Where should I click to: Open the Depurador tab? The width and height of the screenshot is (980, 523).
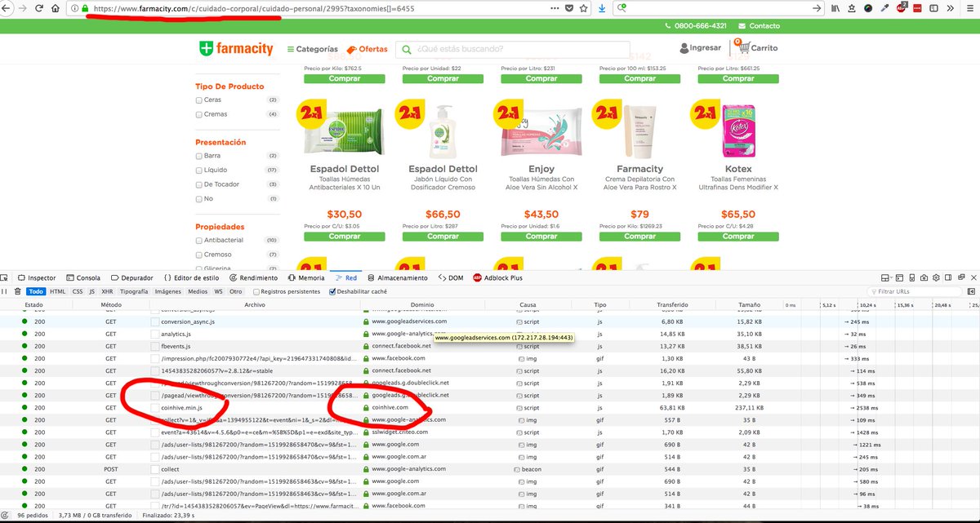point(131,277)
